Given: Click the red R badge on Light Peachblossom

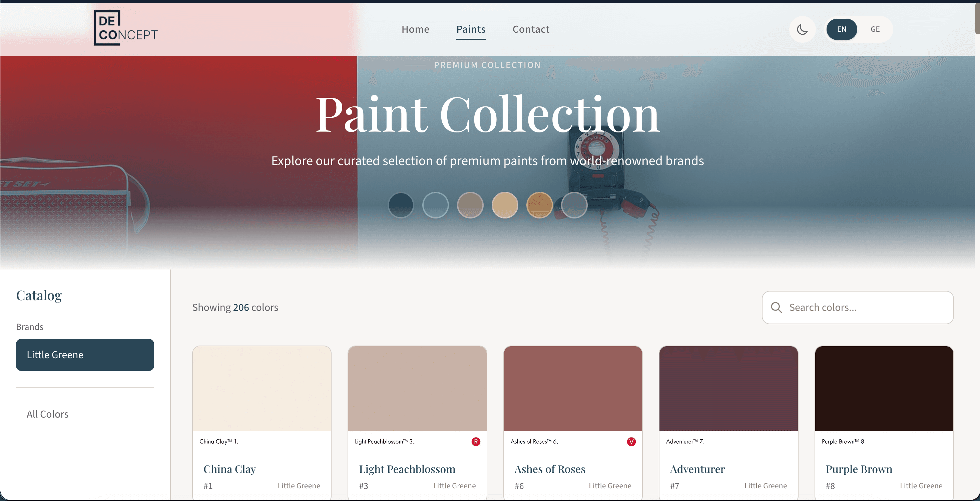Looking at the screenshot, I should 476,442.
